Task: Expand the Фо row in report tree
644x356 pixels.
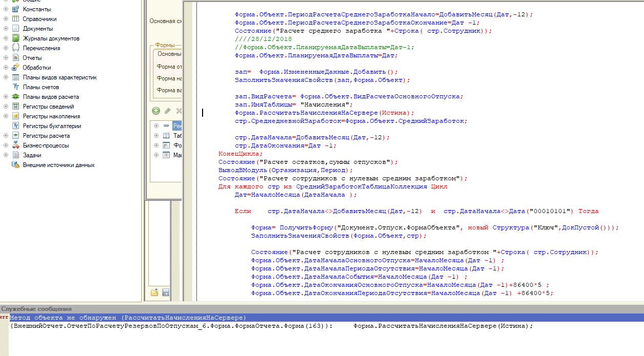Action: (157, 145)
